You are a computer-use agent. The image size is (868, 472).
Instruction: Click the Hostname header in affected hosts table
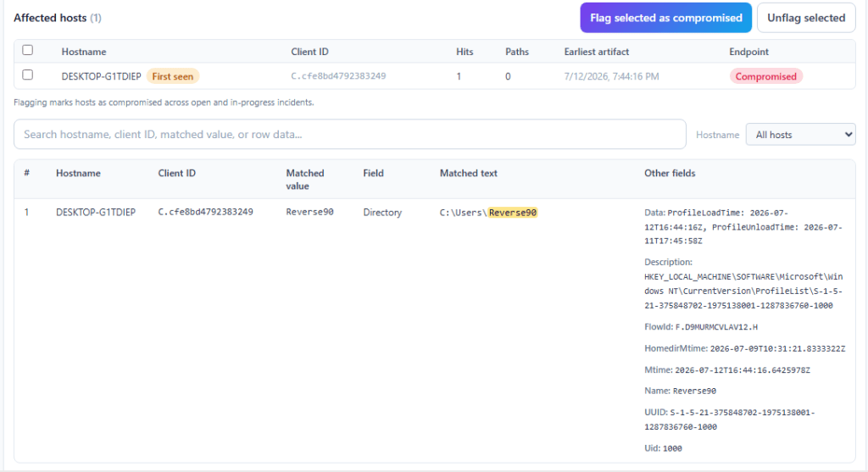pos(84,52)
